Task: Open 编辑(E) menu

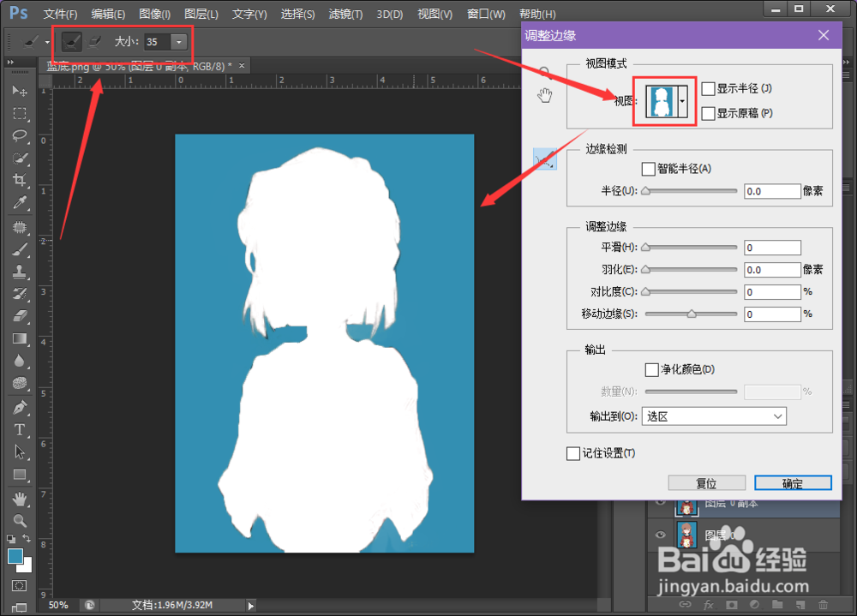Action: point(108,14)
